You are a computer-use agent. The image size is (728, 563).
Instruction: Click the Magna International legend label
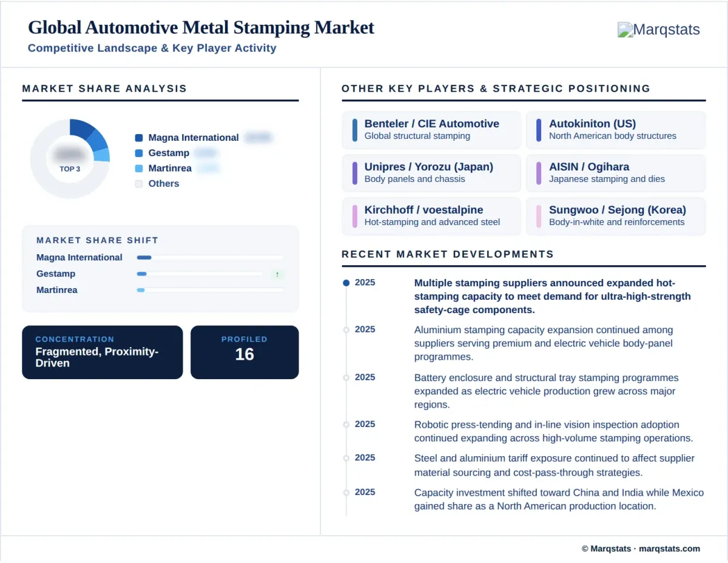(194, 138)
